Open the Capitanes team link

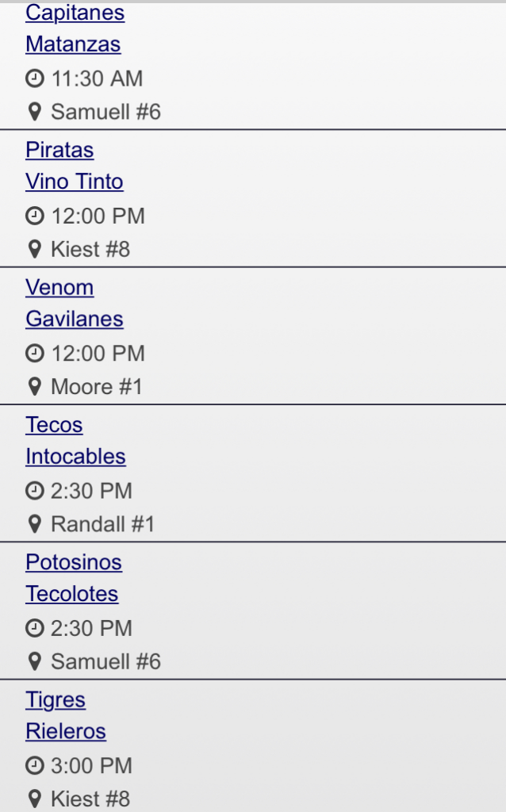coord(75,13)
